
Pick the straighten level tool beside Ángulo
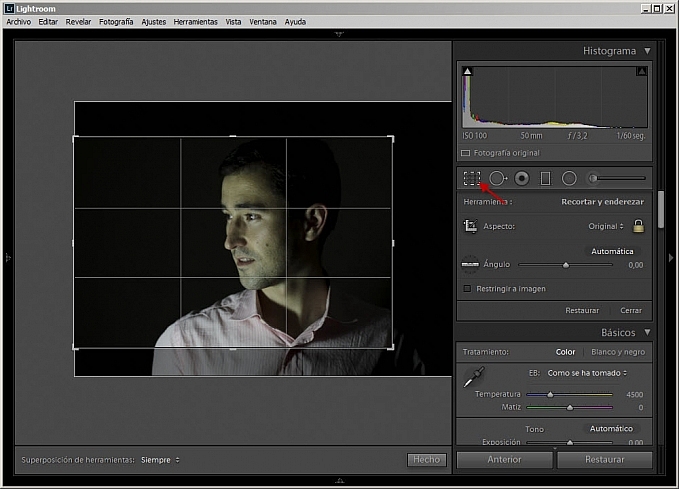tap(470, 264)
